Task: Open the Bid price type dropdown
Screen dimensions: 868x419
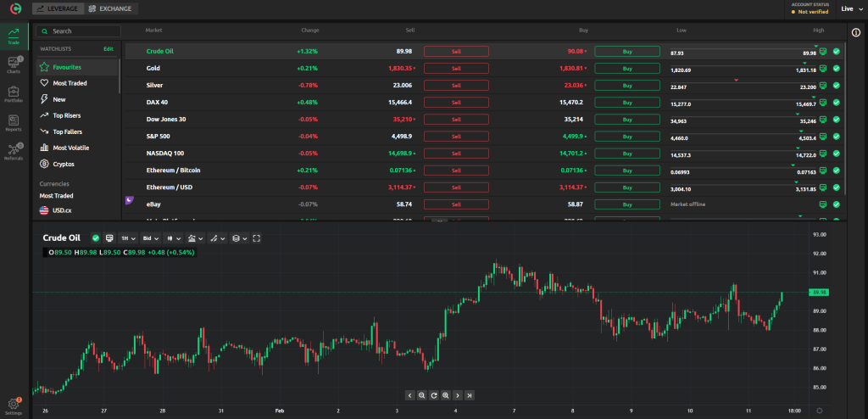Action: pos(152,238)
